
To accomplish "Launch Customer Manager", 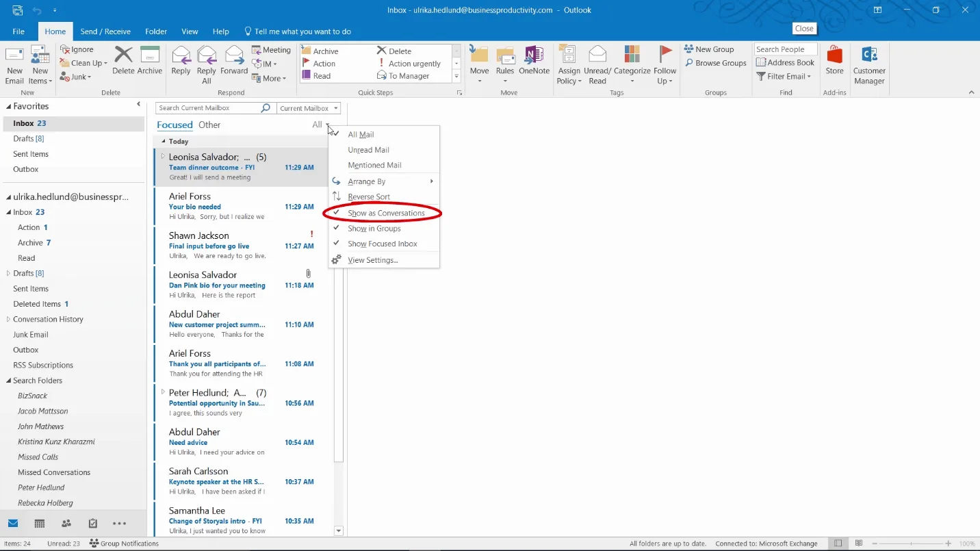I will (x=869, y=65).
